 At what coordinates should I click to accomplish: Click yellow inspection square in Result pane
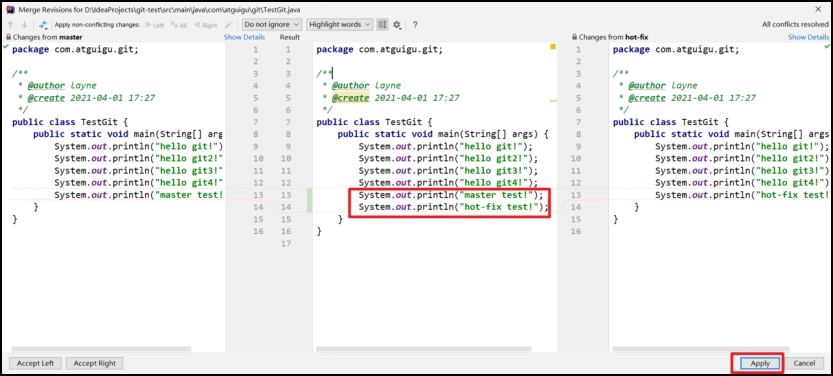[x=553, y=47]
